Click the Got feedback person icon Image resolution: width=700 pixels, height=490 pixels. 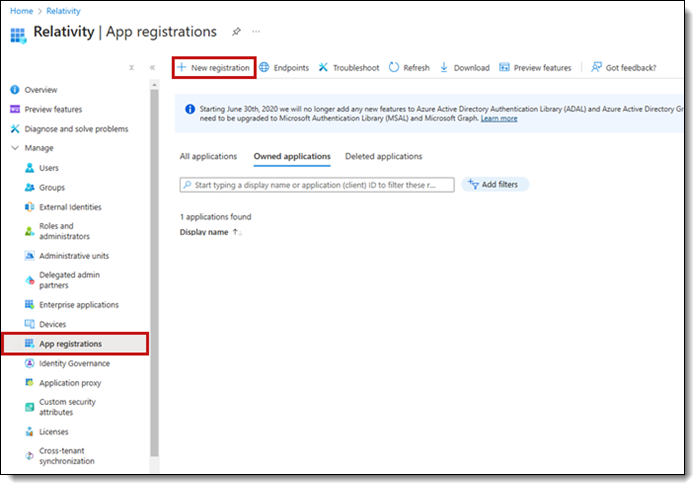[596, 67]
